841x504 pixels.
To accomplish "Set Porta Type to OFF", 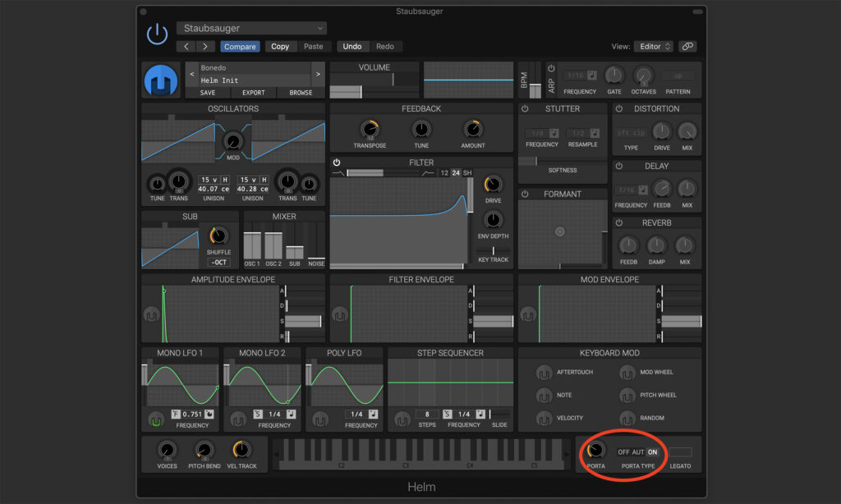I will point(623,452).
